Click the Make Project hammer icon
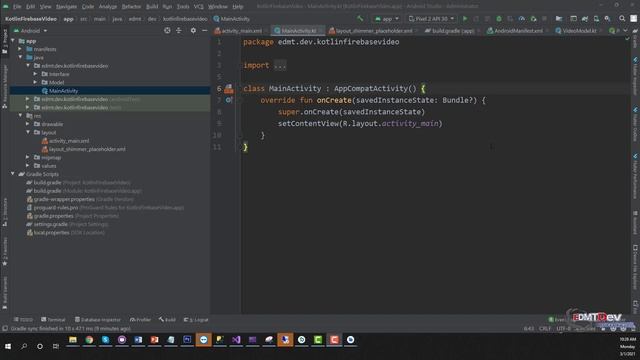Viewport: 640px width, 360px height. [360, 19]
